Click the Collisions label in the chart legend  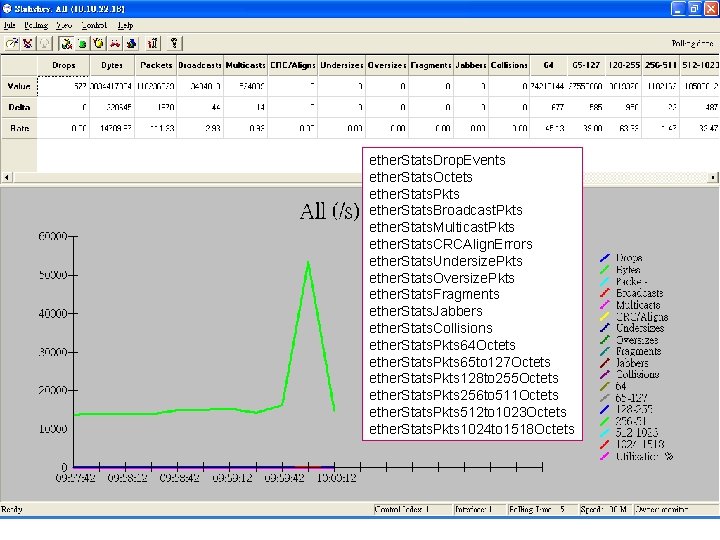(x=637, y=374)
